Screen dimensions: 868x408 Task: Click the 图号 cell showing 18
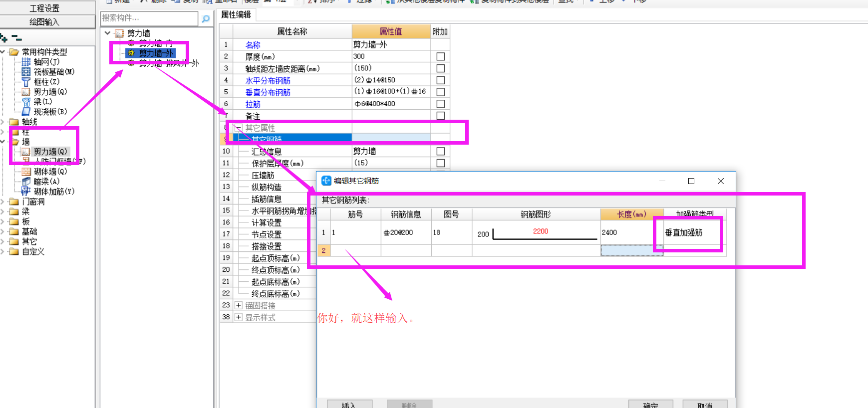[x=452, y=232]
